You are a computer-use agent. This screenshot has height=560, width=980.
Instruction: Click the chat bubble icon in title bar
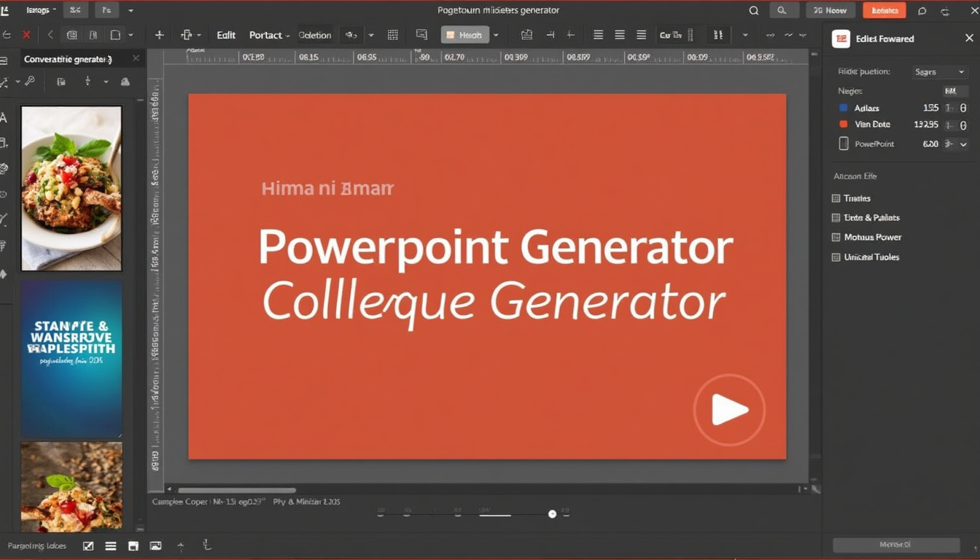pyautogui.click(x=922, y=11)
